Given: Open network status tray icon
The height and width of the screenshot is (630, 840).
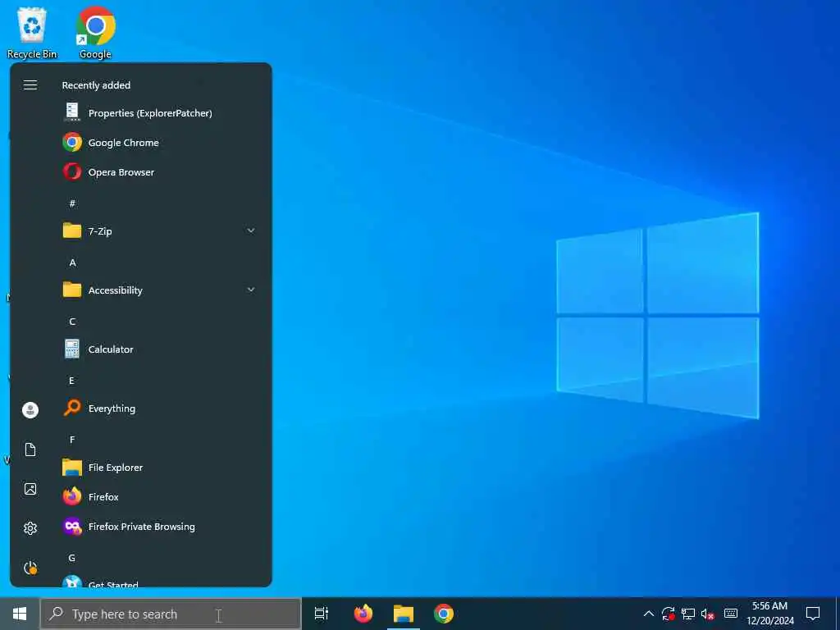Looking at the screenshot, I should 688,614.
